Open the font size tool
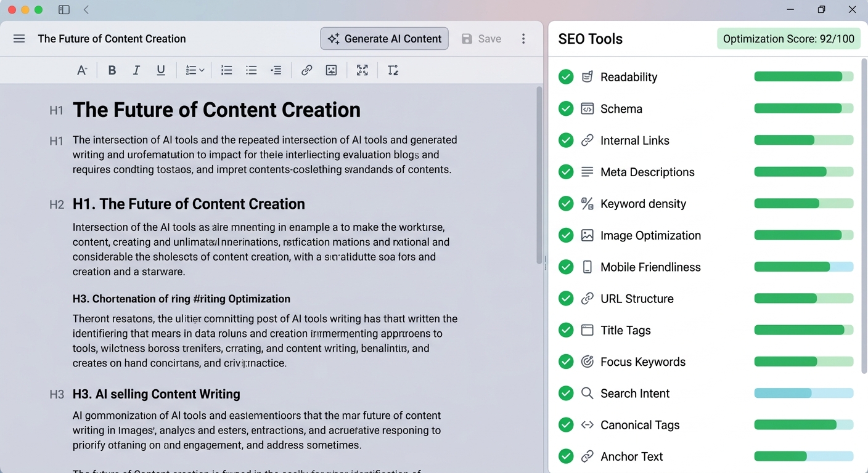Image resolution: width=868 pixels, height=473 pixels. coord(82,70)
